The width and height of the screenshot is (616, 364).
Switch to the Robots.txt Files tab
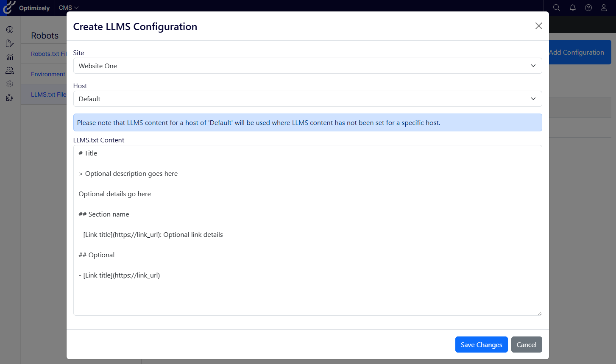click(48, 54)
